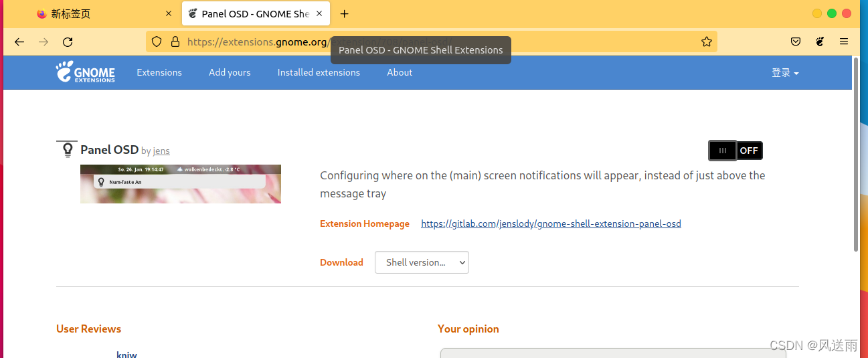This screenshot has height=358, width=868.
Task: Go to Installed extensions
Action: pos(319,72)
